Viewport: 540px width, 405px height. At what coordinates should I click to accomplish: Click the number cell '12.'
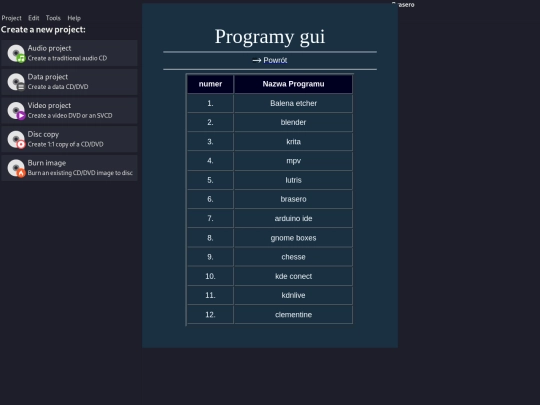pyautogui.click(x=210, y=314)
